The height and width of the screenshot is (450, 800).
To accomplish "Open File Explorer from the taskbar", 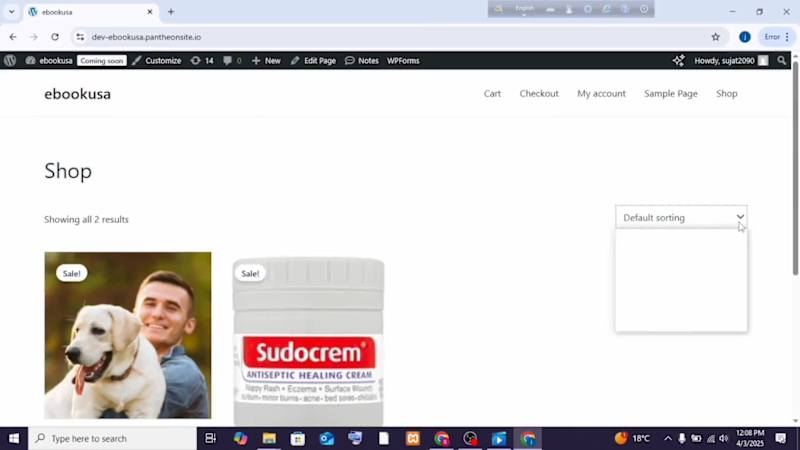I will 269,438.
